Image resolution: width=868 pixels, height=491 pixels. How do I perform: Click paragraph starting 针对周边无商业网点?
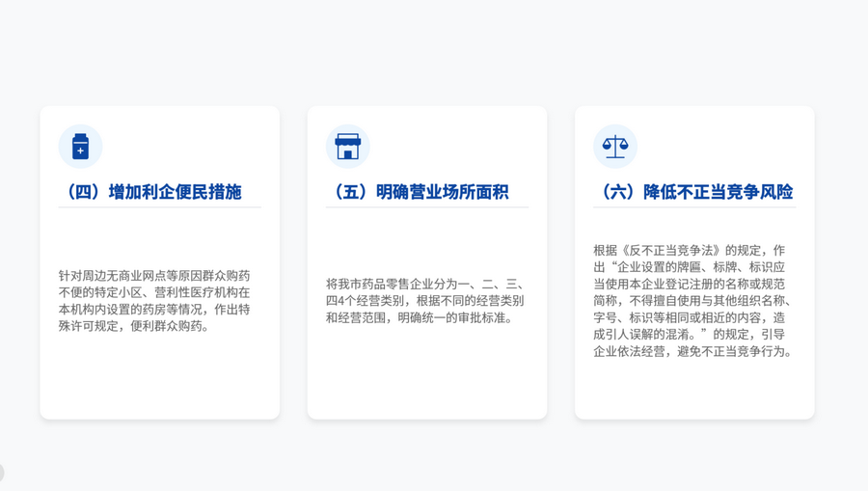pos(154,301)
